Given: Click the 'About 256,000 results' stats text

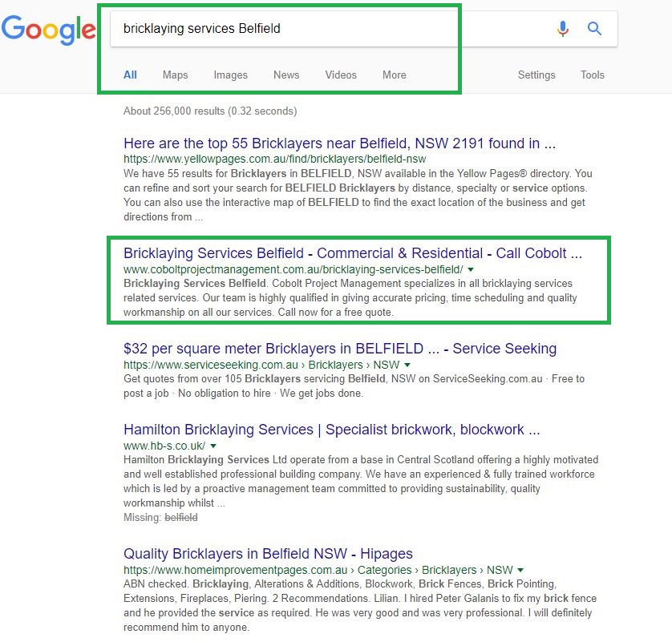Looking at the screenshot, I should pyautogui.click(x=210, y=111).
